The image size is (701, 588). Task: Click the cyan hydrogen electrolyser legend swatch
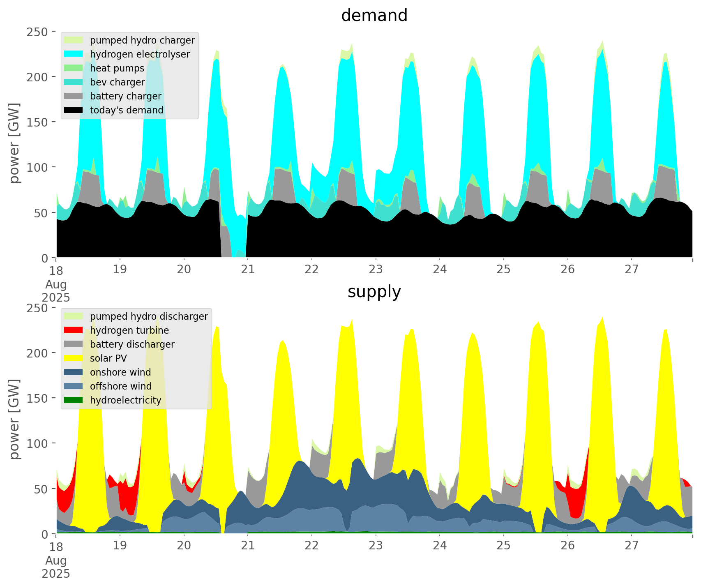(74, 54)
